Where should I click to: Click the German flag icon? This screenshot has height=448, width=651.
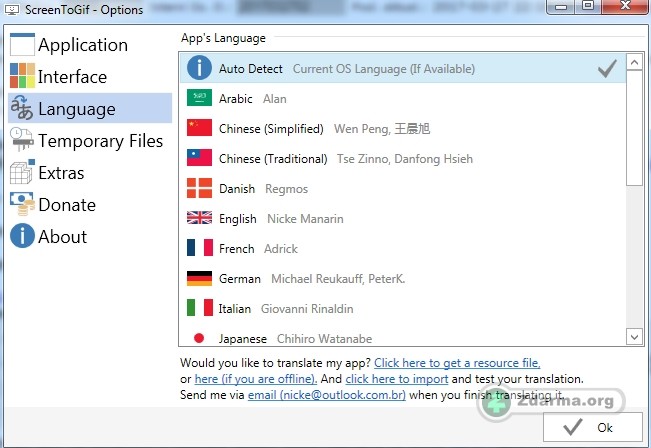[199, 278]
